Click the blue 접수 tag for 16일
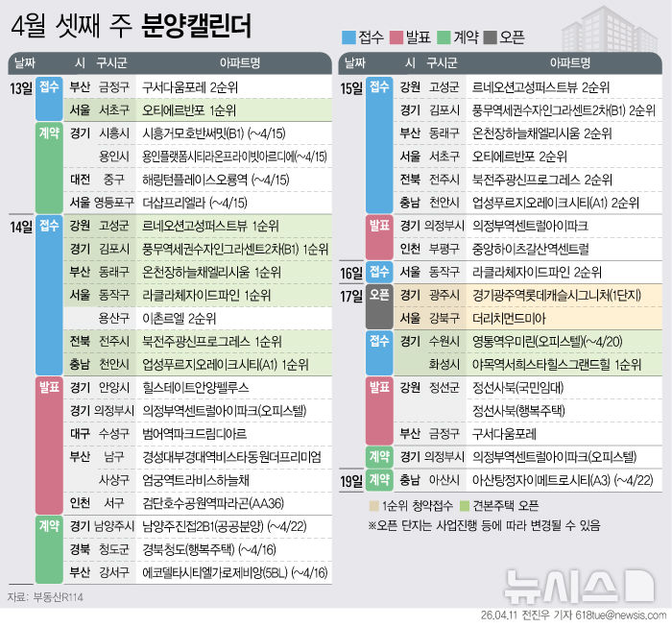 click(379, 272)
